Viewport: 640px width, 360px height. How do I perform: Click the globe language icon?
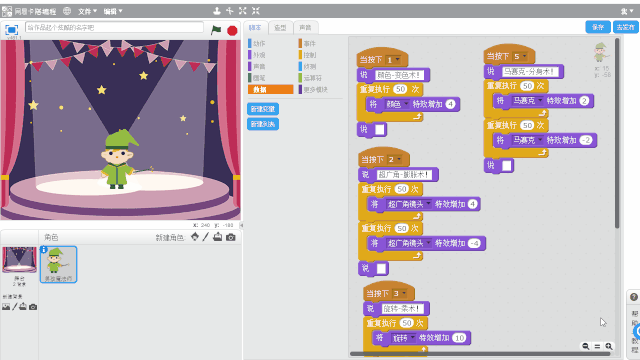click(67, 11)
